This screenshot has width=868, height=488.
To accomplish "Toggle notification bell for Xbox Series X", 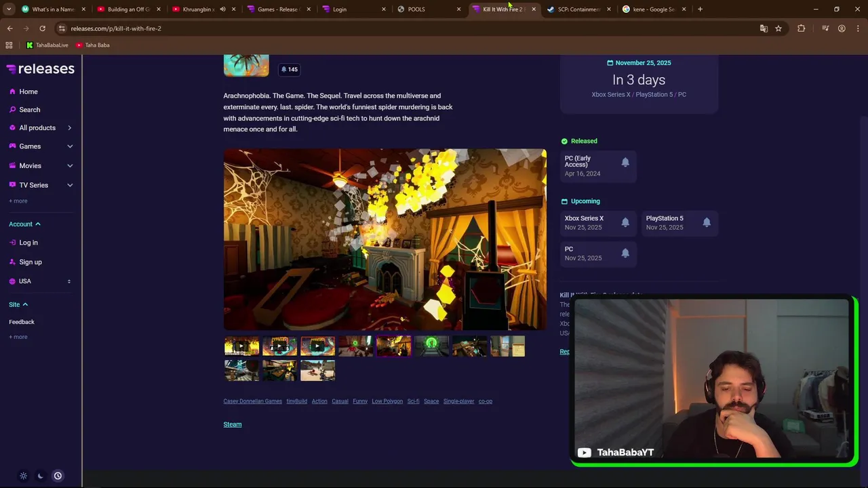I will point(625,222).
